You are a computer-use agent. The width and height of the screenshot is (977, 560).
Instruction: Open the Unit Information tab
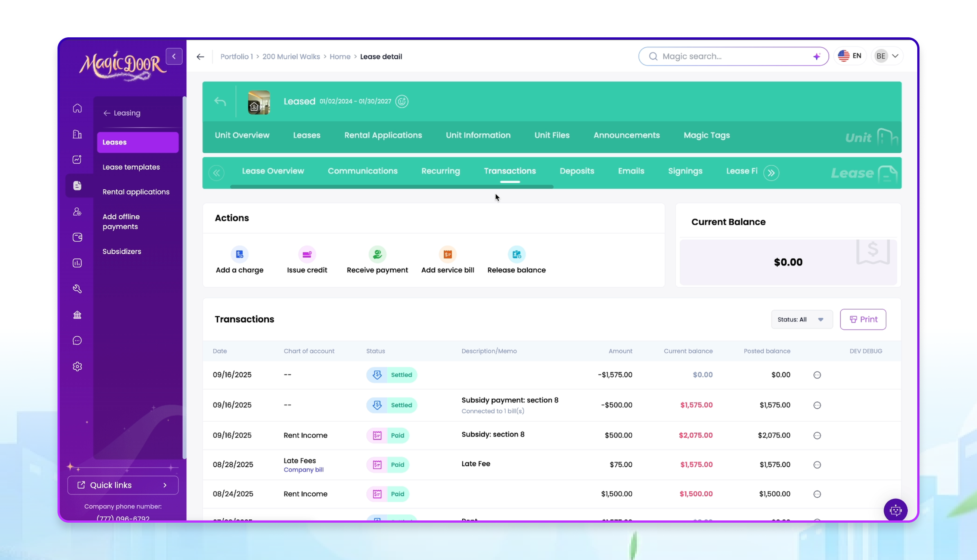click(478, 136)
